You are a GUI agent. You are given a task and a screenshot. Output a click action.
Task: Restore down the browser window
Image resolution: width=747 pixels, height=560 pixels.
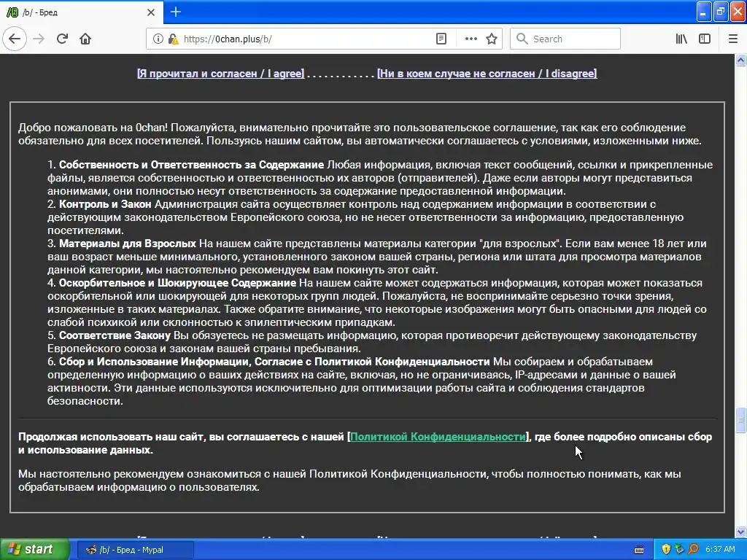click(x=721, y=12)
